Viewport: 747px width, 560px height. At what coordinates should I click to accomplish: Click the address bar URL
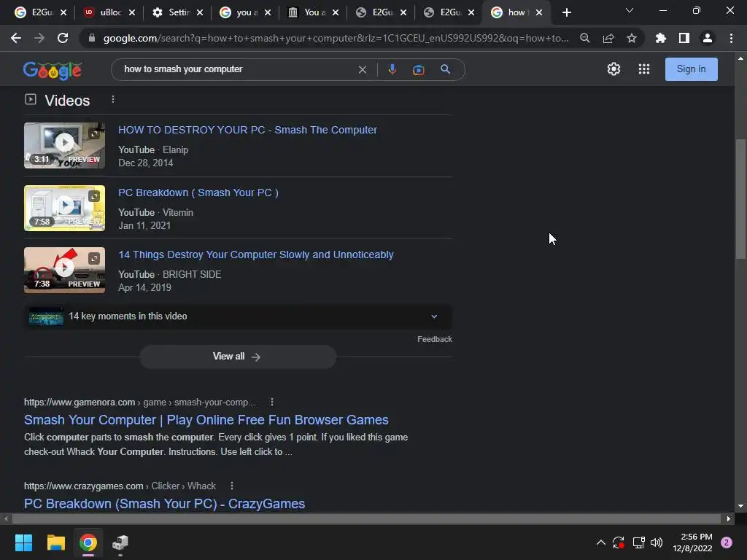tap(336, 38)
